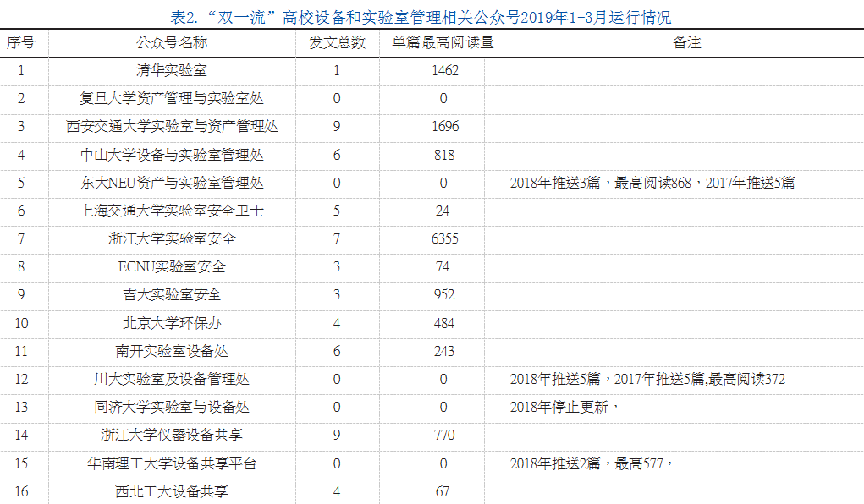Click the post count for 西北工大设备共享
864x504 pixels.
point(337,491)
